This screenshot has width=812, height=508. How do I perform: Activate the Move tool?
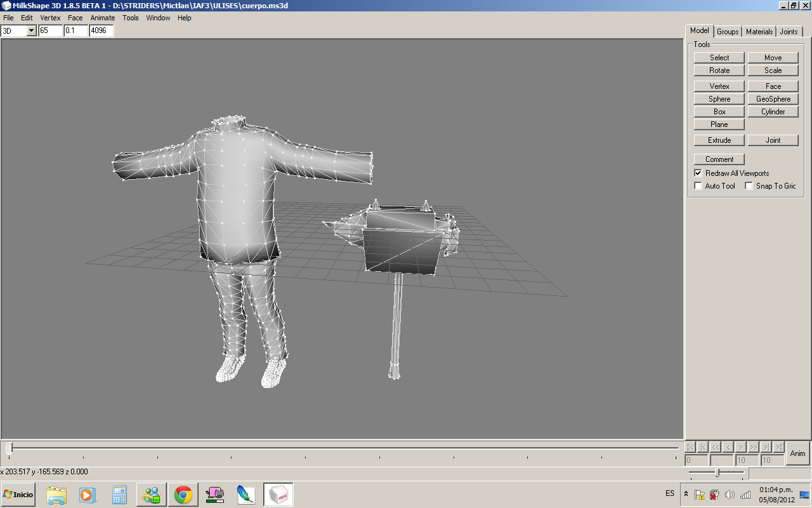click(773, 58)
